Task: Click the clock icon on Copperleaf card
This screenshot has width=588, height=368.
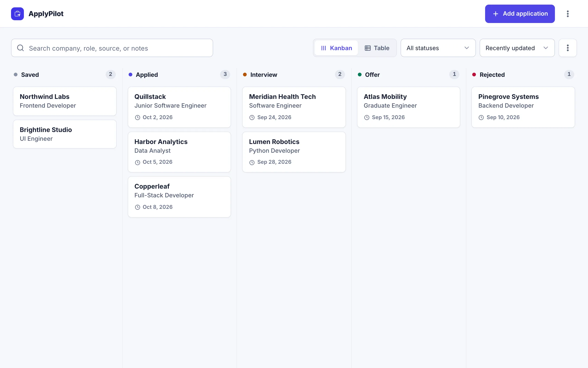Action: (x=138, y=207)
